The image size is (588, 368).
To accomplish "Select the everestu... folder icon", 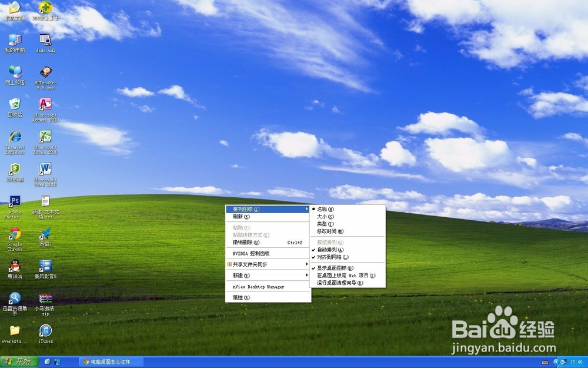I will pos(15,334).
